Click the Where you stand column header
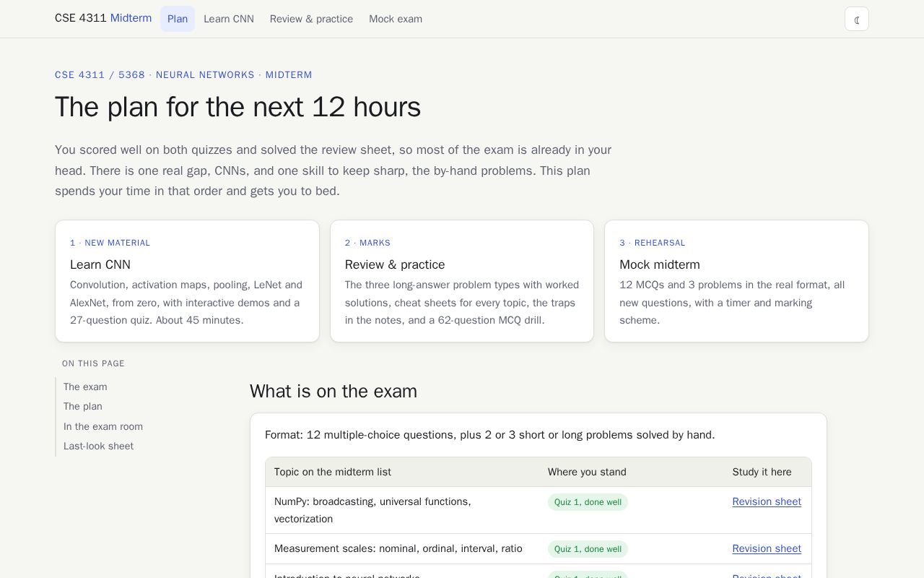 (x=587, y=472)
